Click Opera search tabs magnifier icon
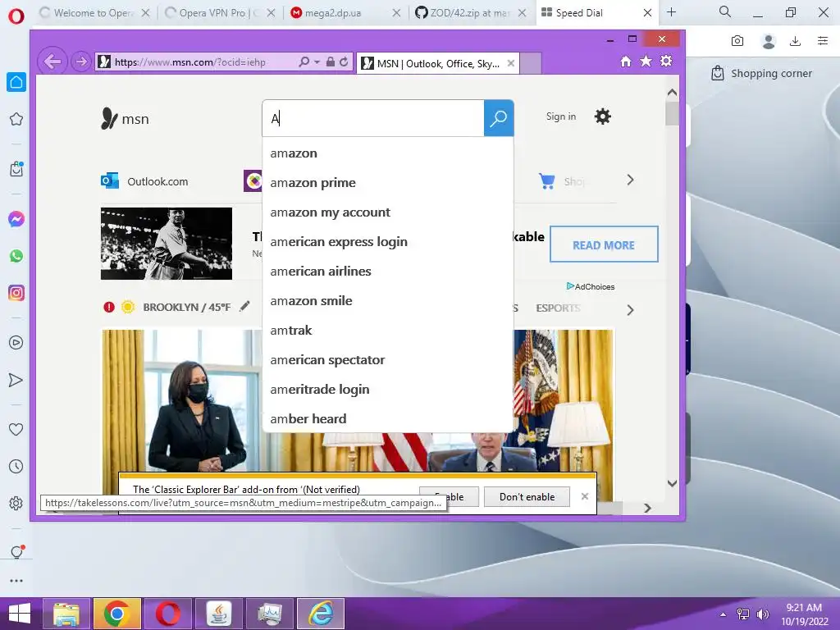This screenshot has height=630, width=840. (x=725, y=11)
